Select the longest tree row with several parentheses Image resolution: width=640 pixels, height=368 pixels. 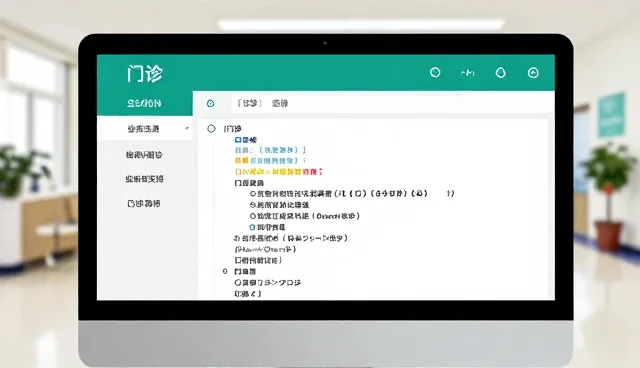tap(352, 193)
